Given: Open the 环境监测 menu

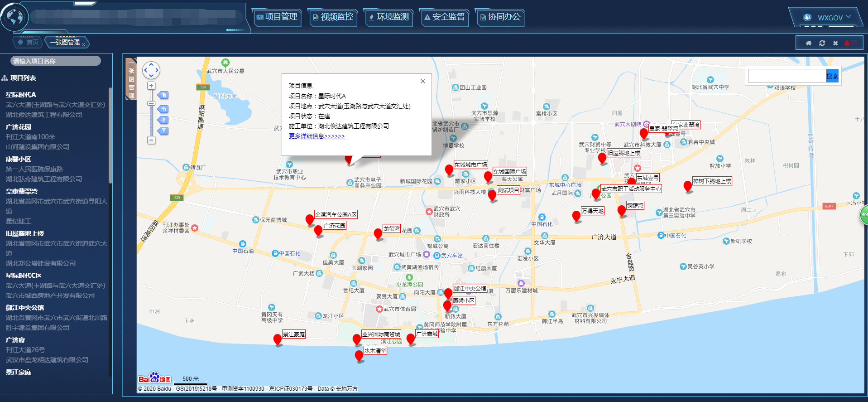Looking at the screenshot, I should click(388, 17).
